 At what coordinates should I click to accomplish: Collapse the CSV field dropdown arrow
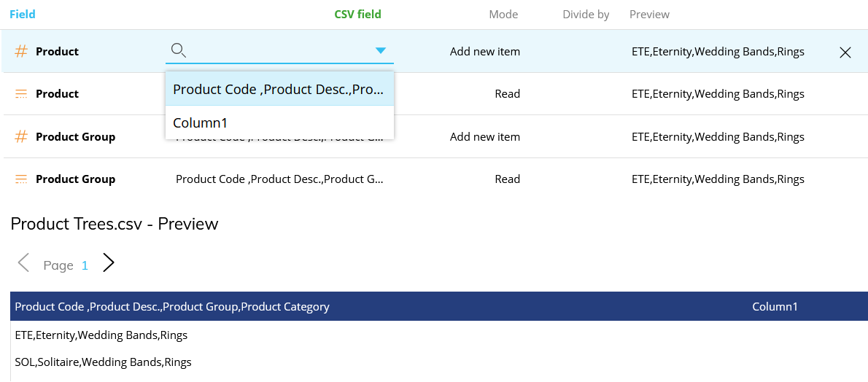[x=380, y=50]
